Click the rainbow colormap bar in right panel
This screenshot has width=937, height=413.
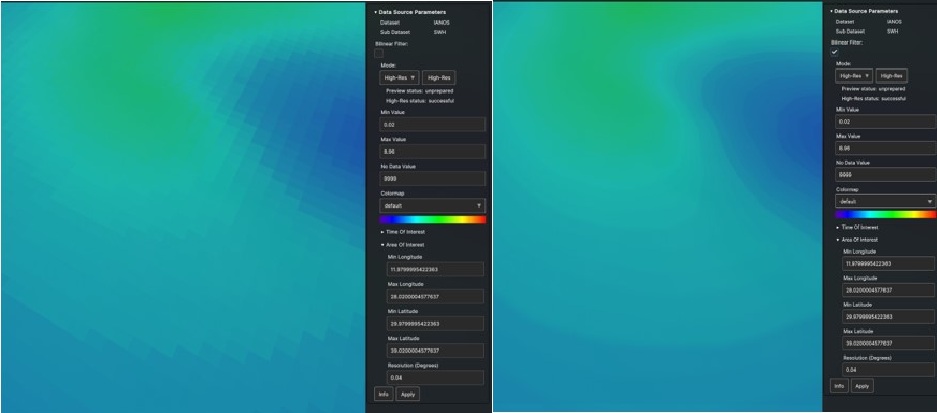[885, 214]
